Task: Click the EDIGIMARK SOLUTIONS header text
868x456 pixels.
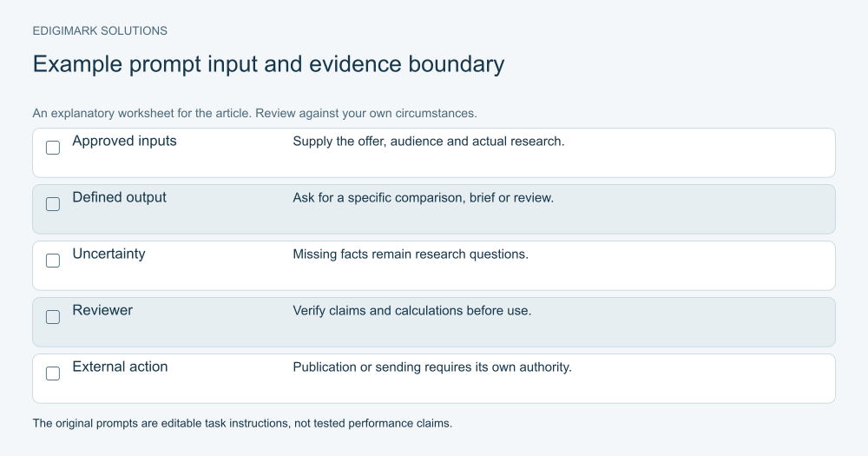Action: [100, 31]
